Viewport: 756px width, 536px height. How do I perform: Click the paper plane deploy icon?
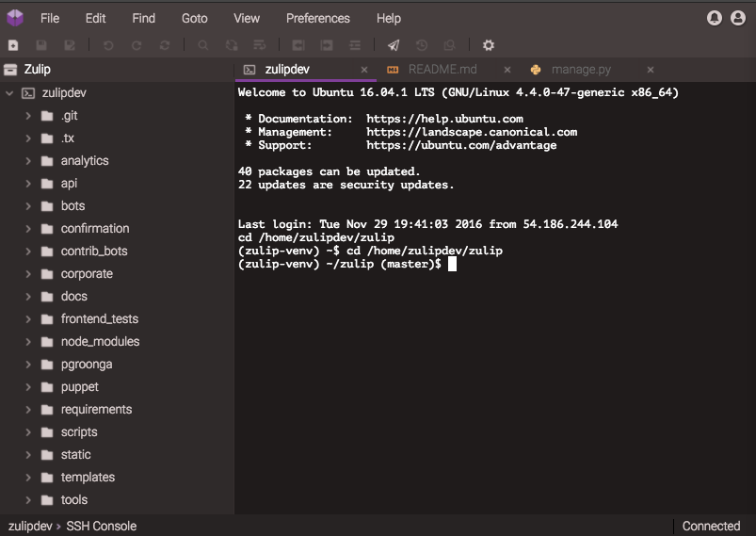pyautogui.click(x=394, y=45)
